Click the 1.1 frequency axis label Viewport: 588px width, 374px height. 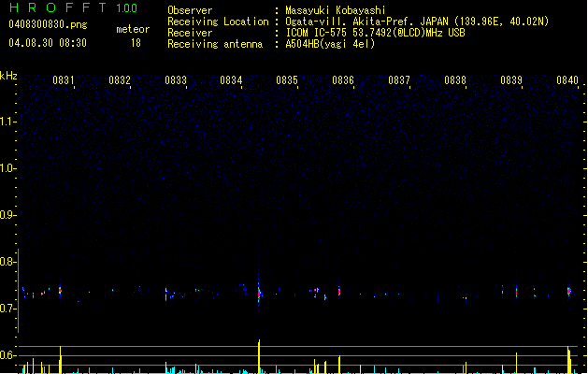(7, 122)
